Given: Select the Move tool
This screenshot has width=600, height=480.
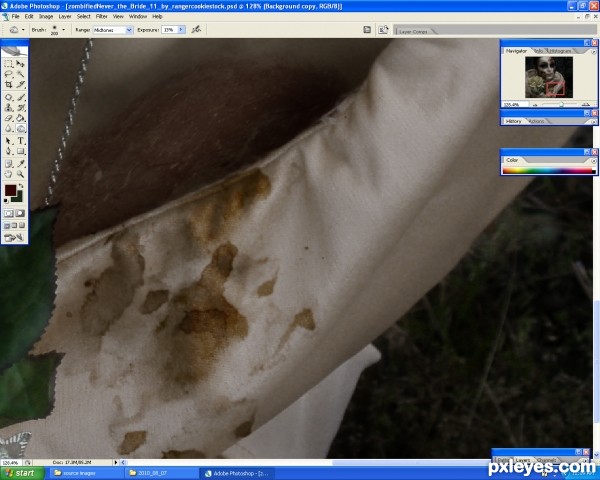Looking at the screenshot, I should click(x=20, y=64).
